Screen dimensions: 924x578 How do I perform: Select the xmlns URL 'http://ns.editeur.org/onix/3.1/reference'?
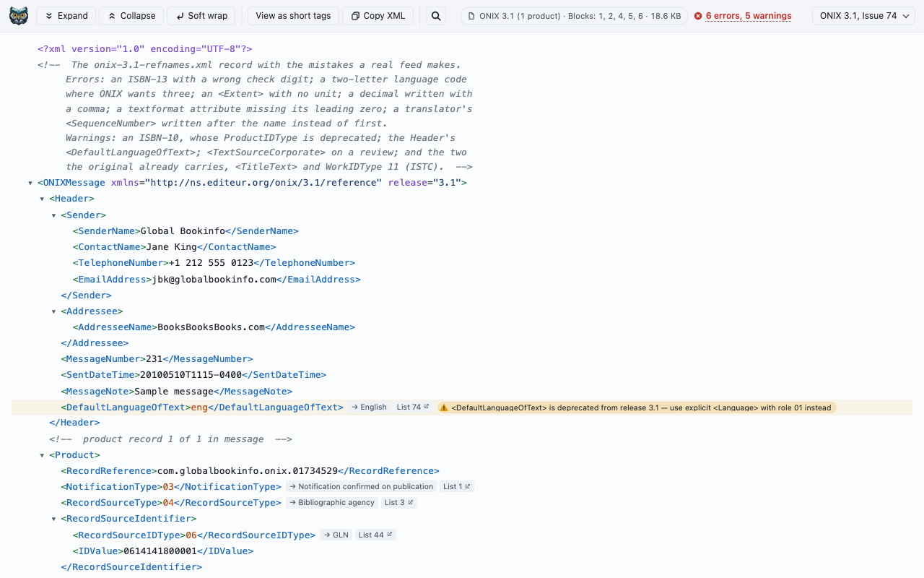pyautogui.click(x=265, y=183)
